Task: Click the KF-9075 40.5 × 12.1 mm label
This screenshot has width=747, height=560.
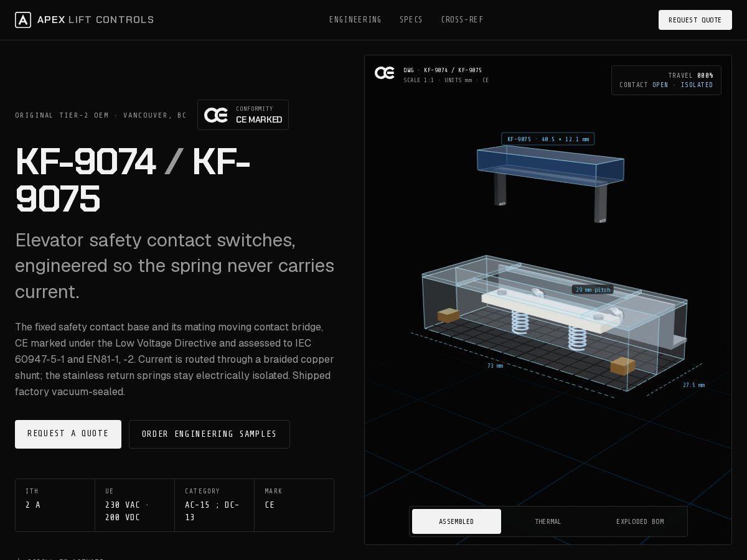Action: [x=548, y=139]
